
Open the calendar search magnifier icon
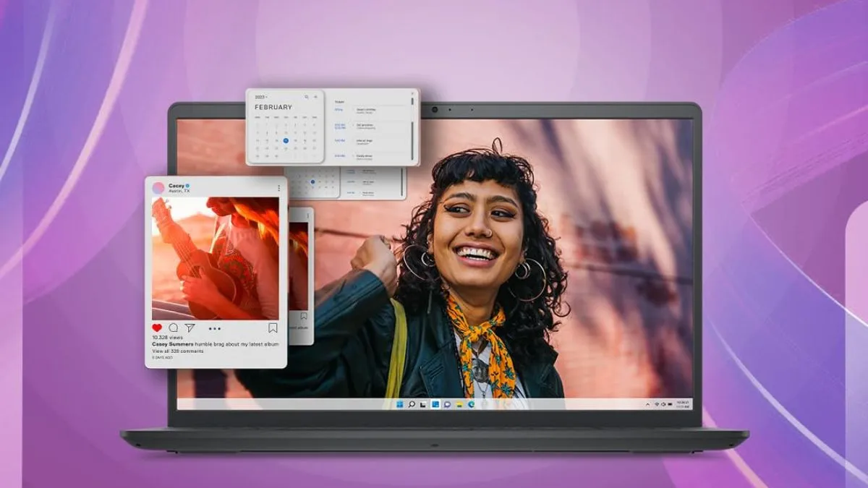[307, 97]
